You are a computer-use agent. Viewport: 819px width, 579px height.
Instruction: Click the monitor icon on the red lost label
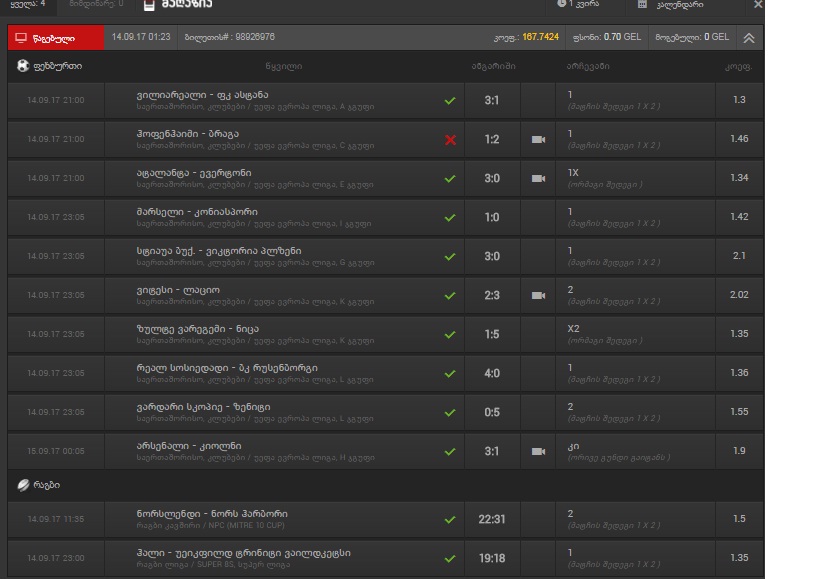(21, 38)
